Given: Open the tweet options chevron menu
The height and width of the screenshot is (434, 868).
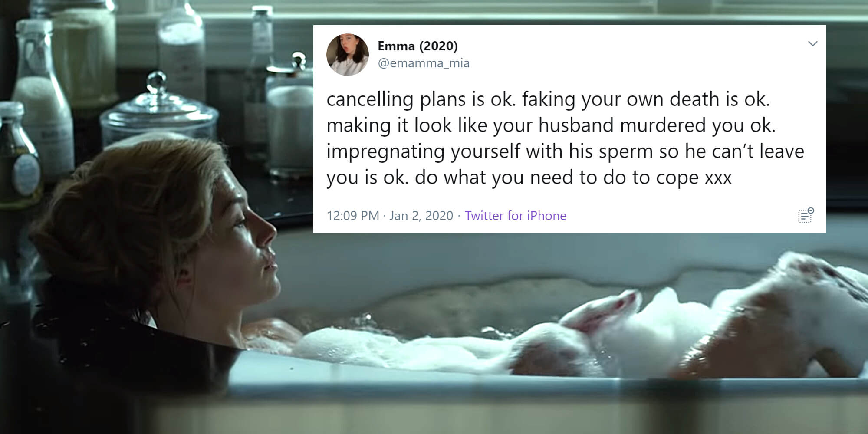Looking at the screenshot, I should [x=812, y=43].
